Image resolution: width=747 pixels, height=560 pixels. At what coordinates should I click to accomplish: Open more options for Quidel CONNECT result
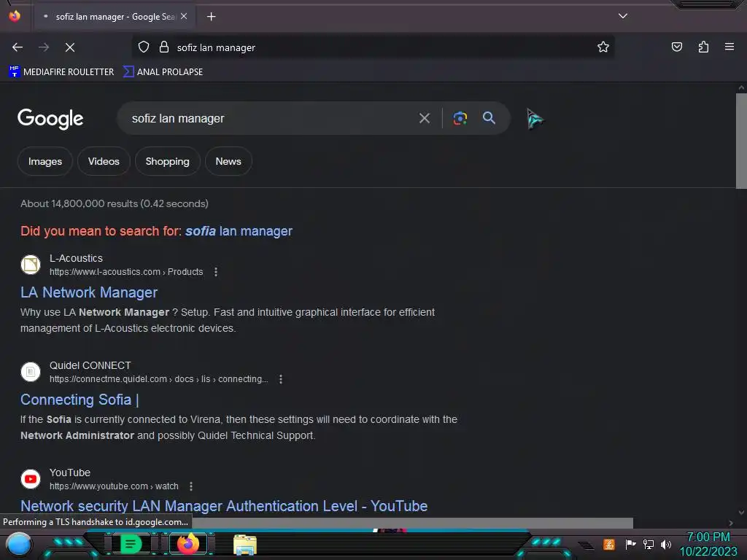click(281, 379)
